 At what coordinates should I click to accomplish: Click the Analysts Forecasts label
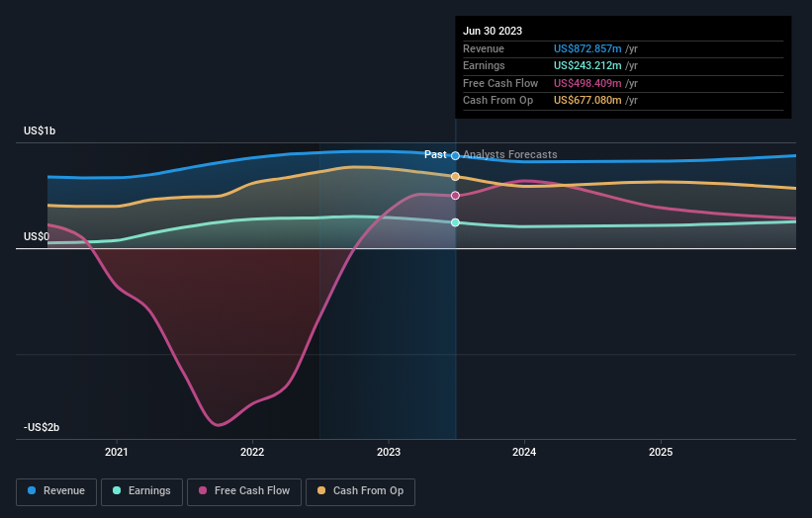tap(510, 154)
